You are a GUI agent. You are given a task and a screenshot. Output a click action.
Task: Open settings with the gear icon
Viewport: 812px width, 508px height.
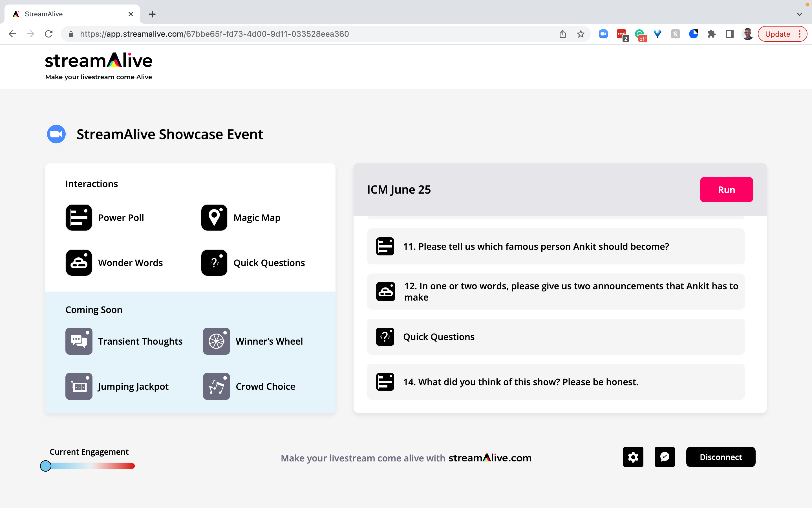click(x=633, y=457)
